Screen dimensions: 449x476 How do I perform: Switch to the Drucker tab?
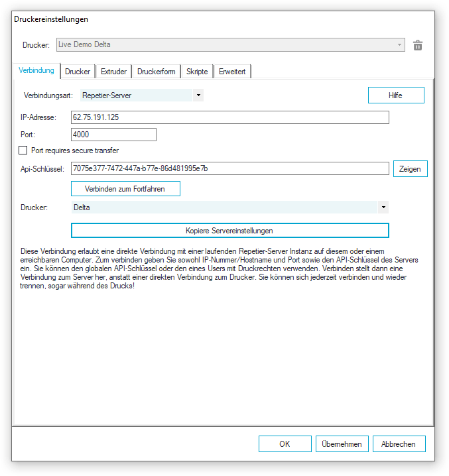tap(78, 72)
